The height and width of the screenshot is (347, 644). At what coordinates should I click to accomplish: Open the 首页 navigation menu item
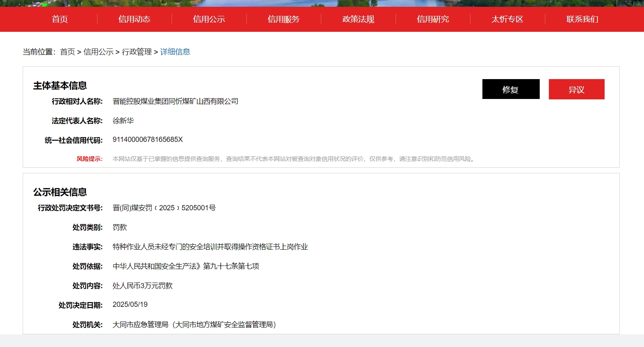60,19
